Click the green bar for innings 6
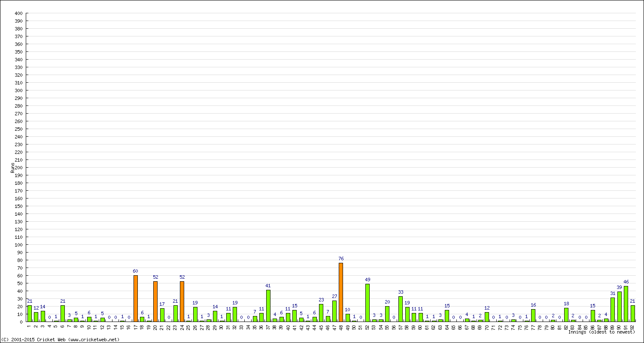The width and height of the screenshot is (644, 343). [x=63, y=313]
